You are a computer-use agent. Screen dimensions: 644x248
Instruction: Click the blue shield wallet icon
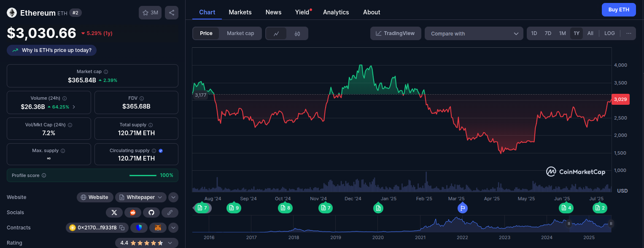click(x=139, y=228)
